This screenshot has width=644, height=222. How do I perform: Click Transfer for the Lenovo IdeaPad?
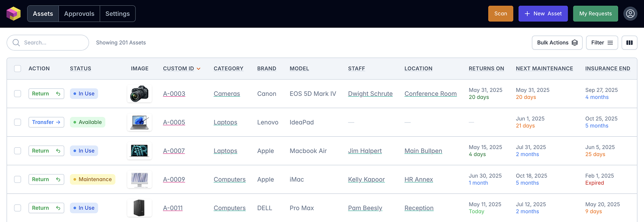pos(46,122)
